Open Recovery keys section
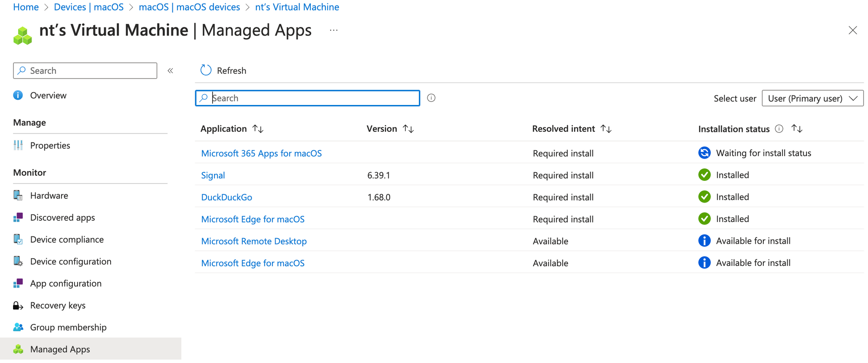868x363 pixels. point(58,305)
